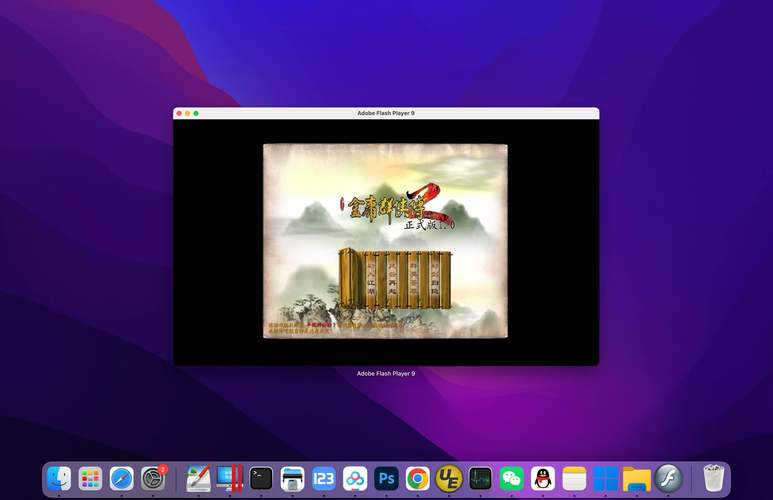Open System Preferences with the red badge
This screenshot has height=500, width=773.
coord(153,478)
